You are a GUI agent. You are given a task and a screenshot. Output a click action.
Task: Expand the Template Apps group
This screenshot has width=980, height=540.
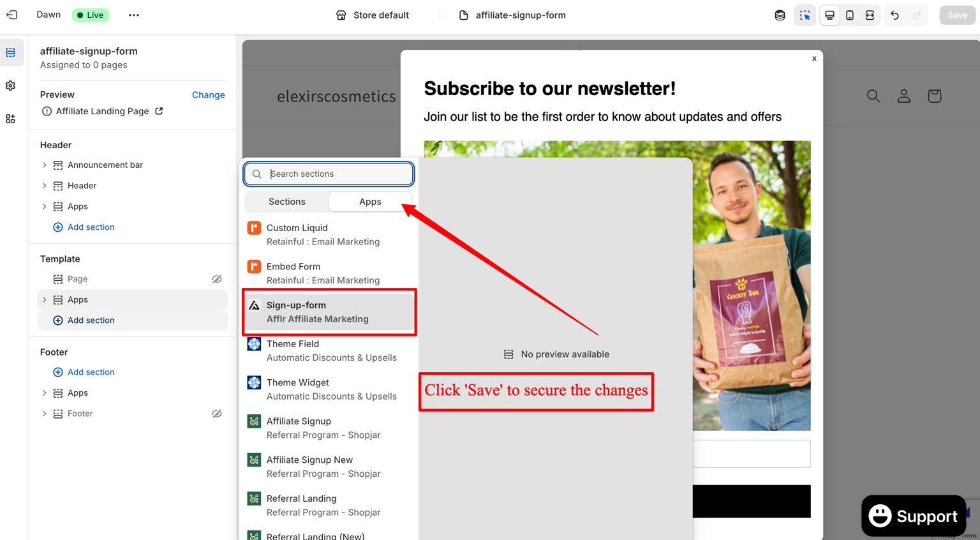click(44, 299)
